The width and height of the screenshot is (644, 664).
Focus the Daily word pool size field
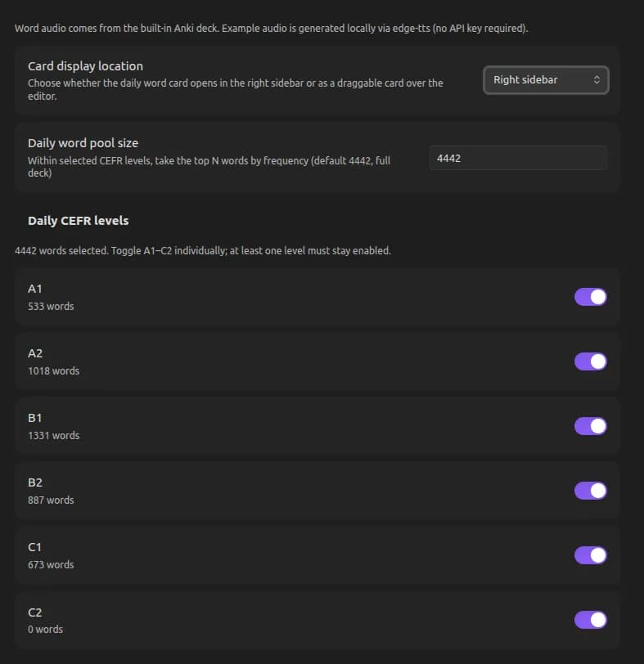coord(518,158)
